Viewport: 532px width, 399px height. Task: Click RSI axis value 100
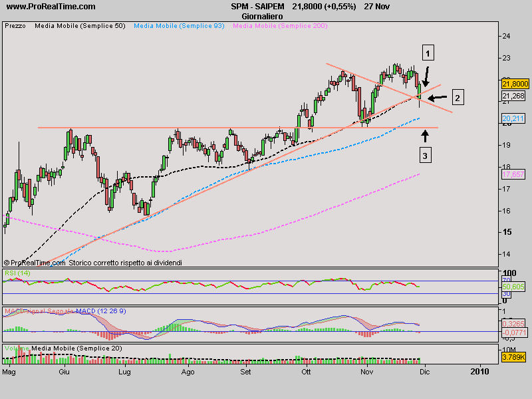(x=509, y=273)
